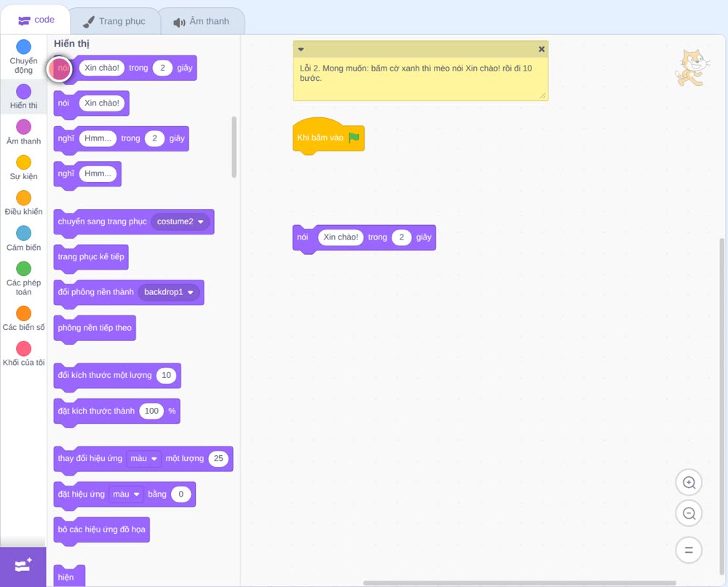Click the Khi bấm vào hat block
Viewport: 728px width, 587px height.
(328, 135)
